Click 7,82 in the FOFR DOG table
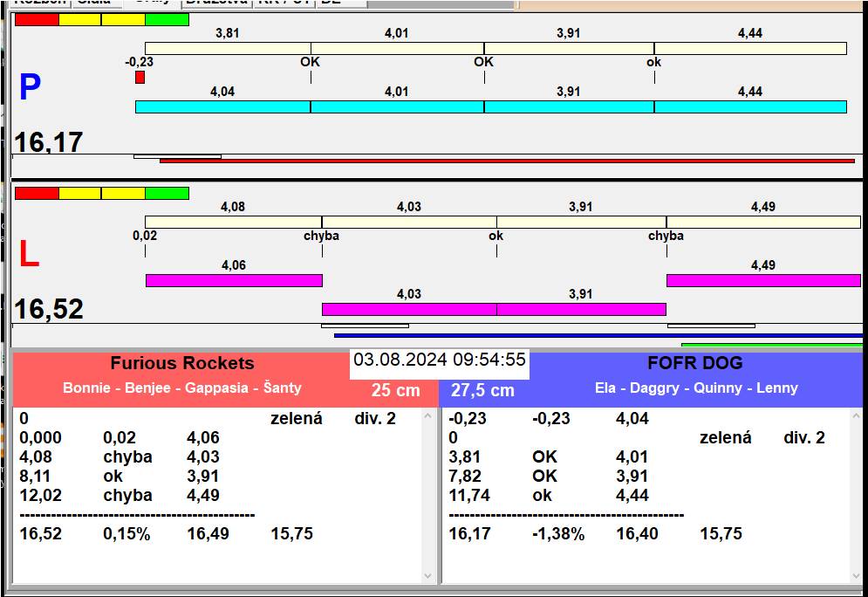Screen dimensions: 868x597 click(465, 477)
